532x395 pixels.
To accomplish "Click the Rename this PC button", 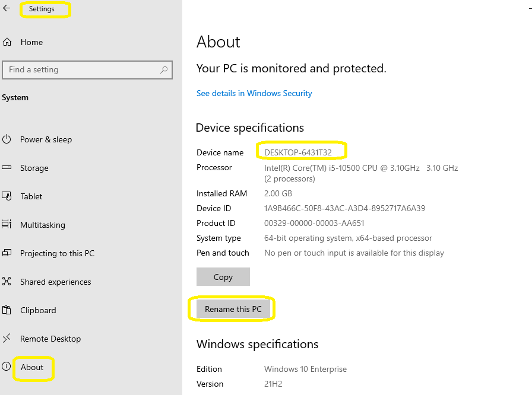I will click(x=233, y=309).
